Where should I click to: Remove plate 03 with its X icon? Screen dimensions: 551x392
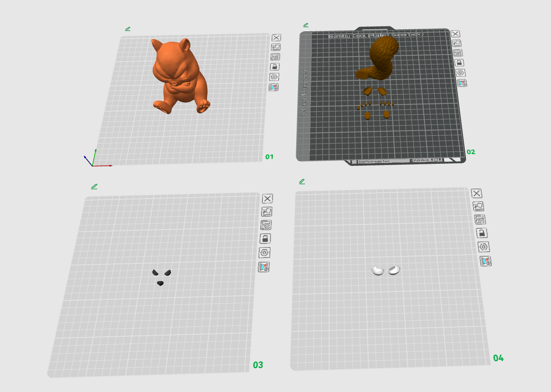267,199
